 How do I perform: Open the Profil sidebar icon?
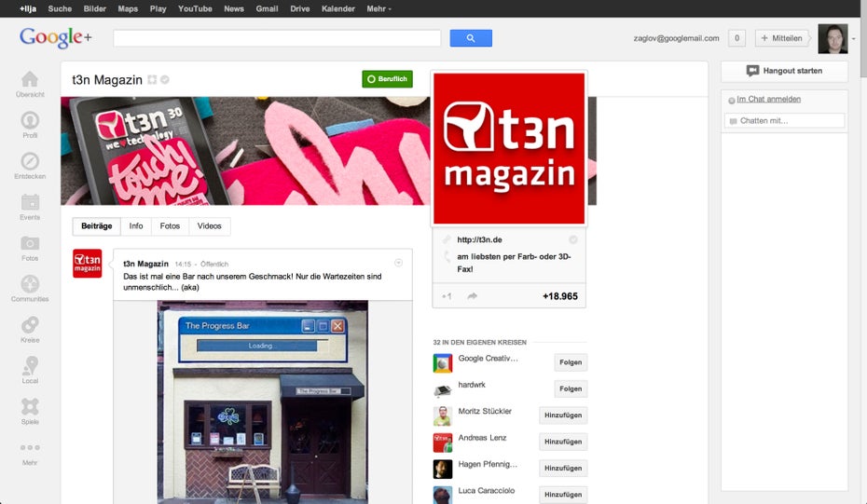30,120
